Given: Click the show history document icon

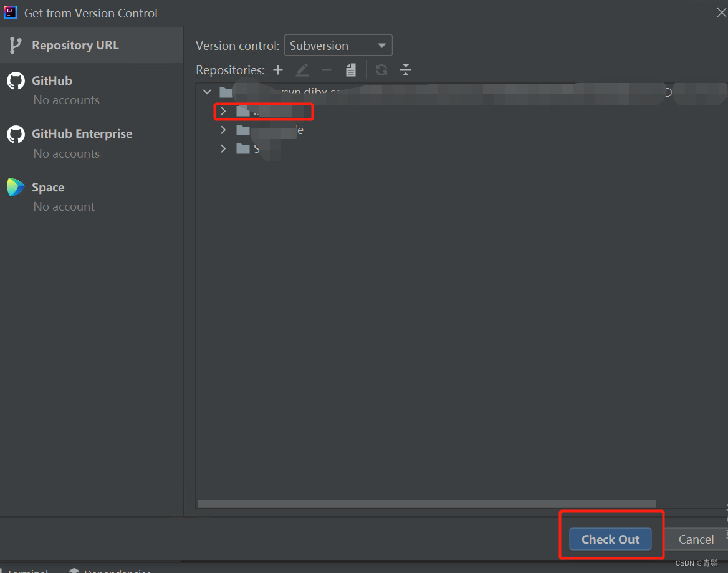Looking at the screenshot, I should [350, 70].
